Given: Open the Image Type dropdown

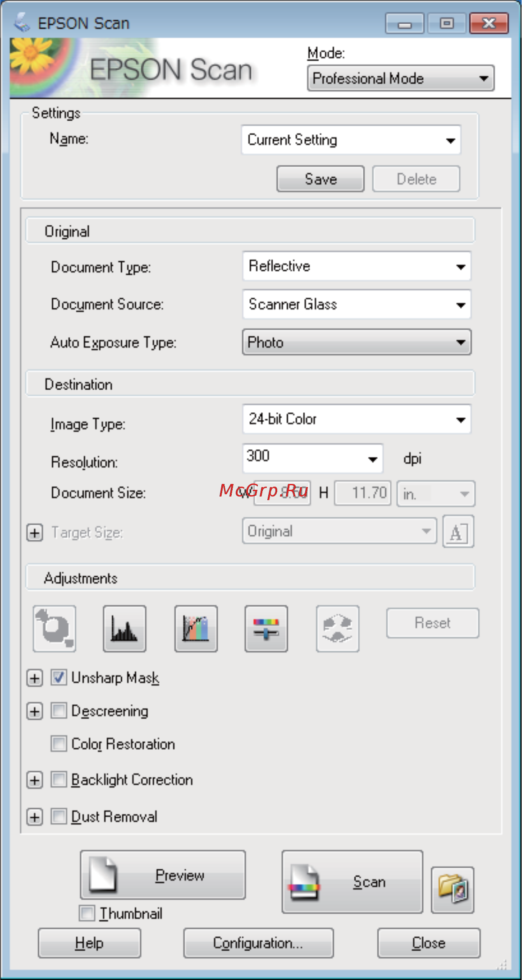Looking at the screenshot, I should (x=357, y=419).
